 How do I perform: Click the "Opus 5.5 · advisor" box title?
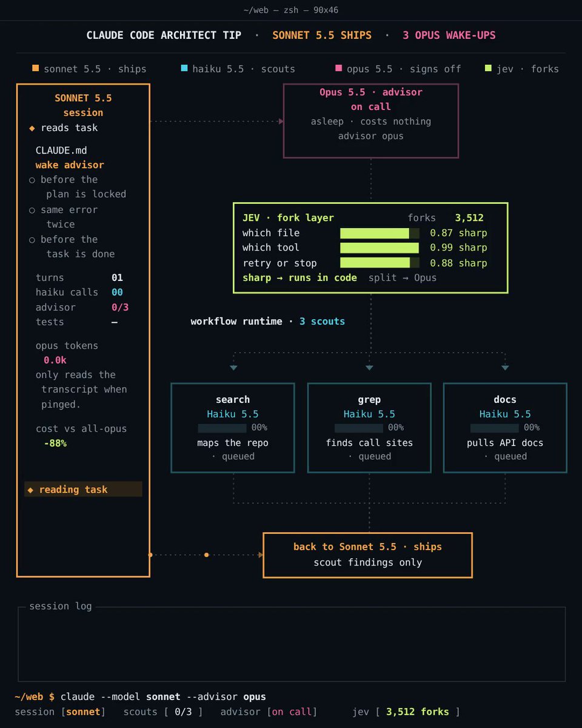pyautogui.click(x=371, y=92)
